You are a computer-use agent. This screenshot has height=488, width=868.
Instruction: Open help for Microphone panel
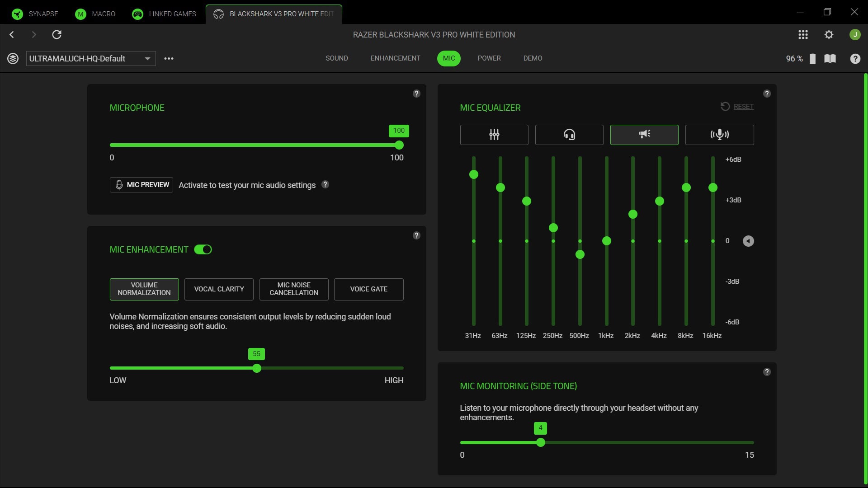tap(416, 94)
